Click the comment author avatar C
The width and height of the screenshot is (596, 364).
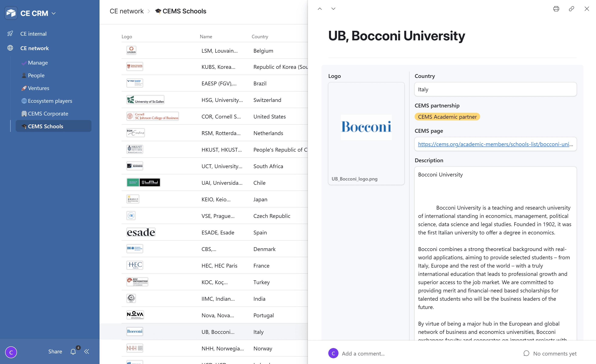[333, 353]
